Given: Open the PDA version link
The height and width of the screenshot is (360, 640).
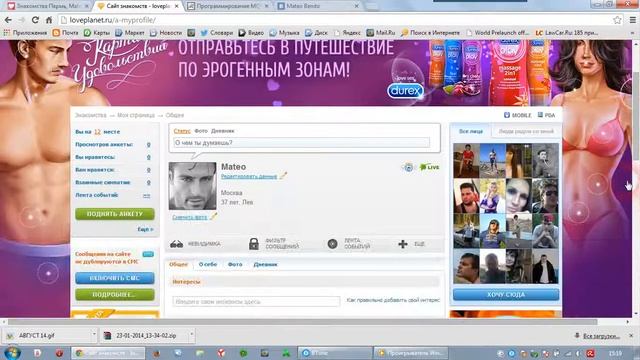Looking at the screenshot, I should pos(546,115).
